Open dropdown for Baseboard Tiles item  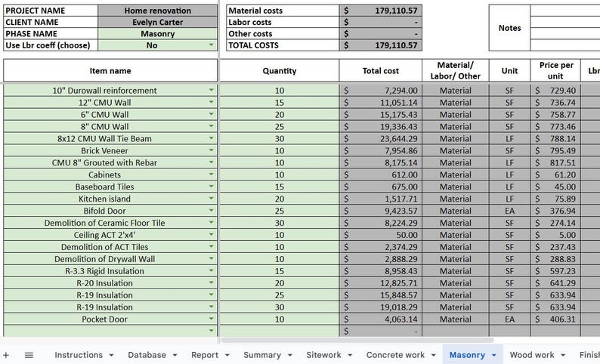(211, 187)
